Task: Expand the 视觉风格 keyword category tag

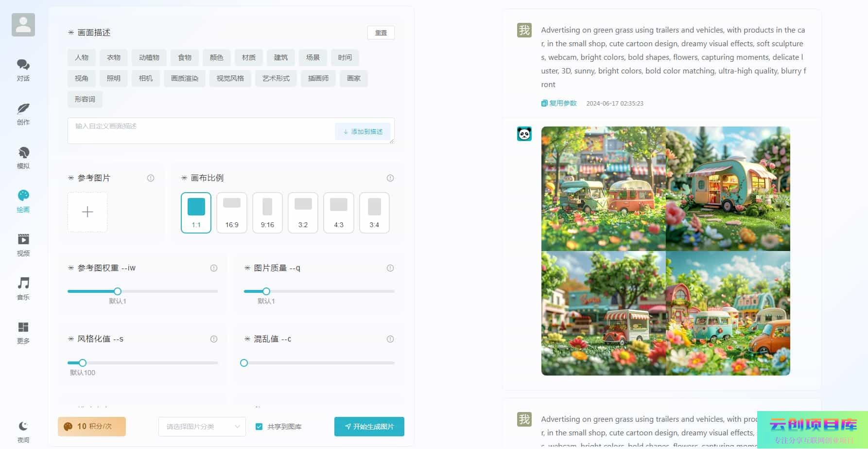Action: coord(230,78)
